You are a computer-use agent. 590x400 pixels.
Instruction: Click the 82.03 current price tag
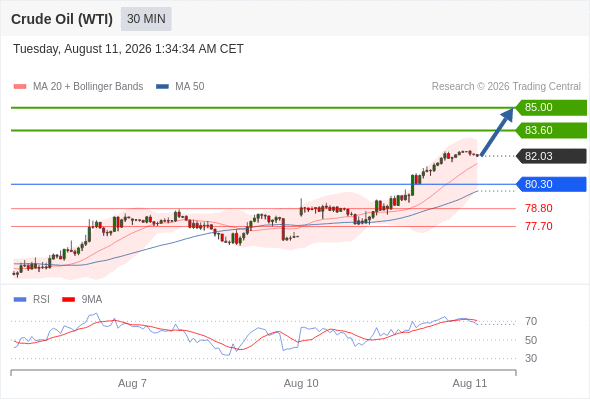[x=551, y=156]
